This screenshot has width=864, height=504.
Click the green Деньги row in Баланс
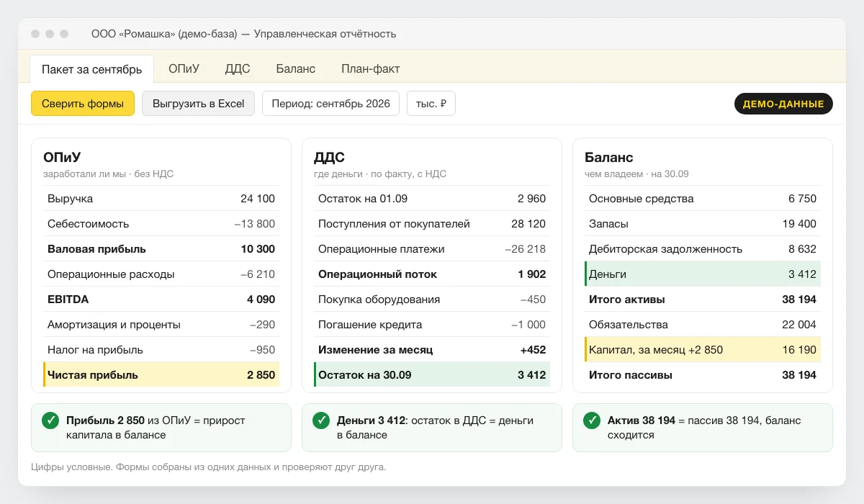[703, 274]
